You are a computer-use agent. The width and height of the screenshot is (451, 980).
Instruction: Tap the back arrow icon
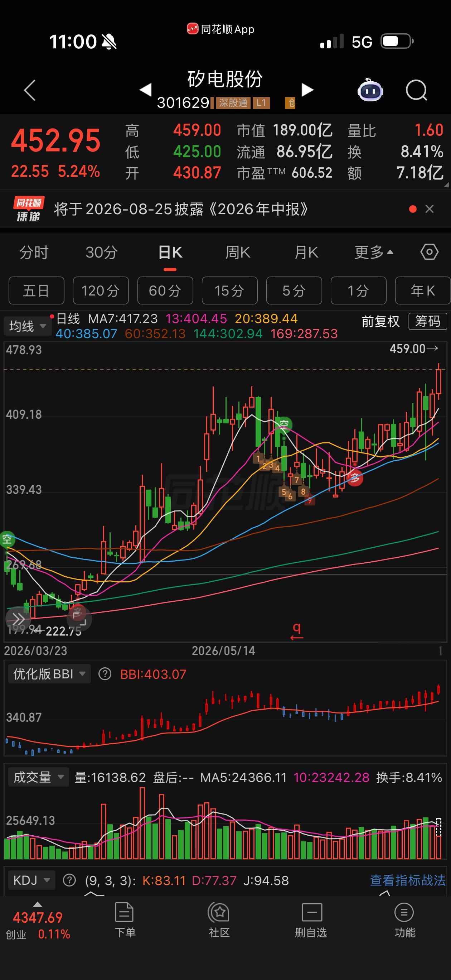(30, 90)
